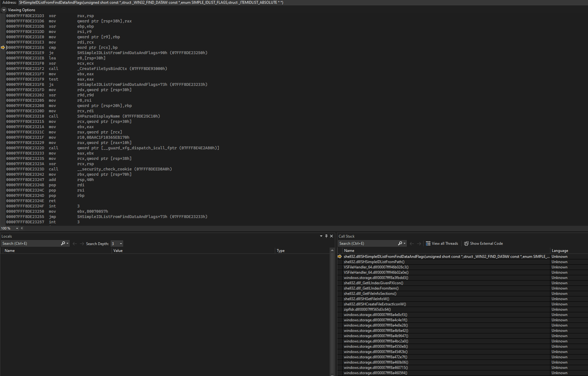Click Locals search forward arrow
This screenshot has height=376, width=588.
pos(82,244)
